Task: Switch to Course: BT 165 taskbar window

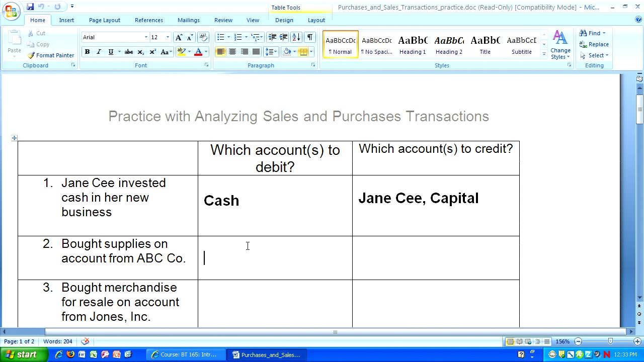Action: 184,354
